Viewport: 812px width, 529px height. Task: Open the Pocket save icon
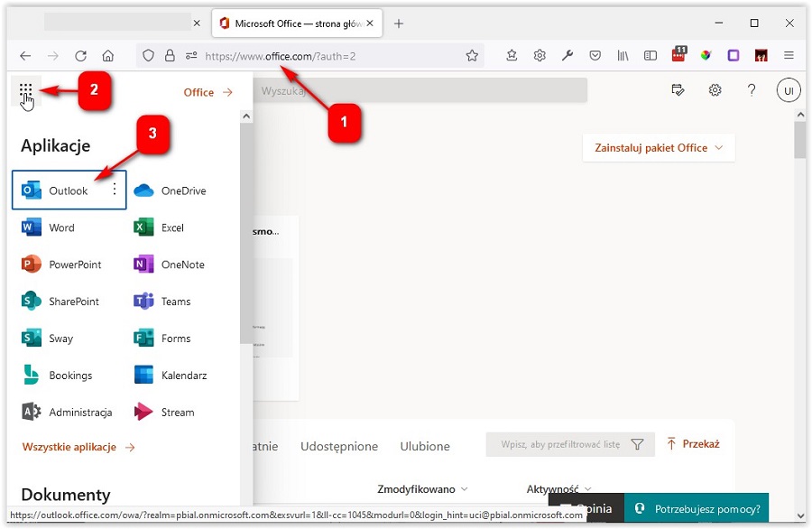595,55
